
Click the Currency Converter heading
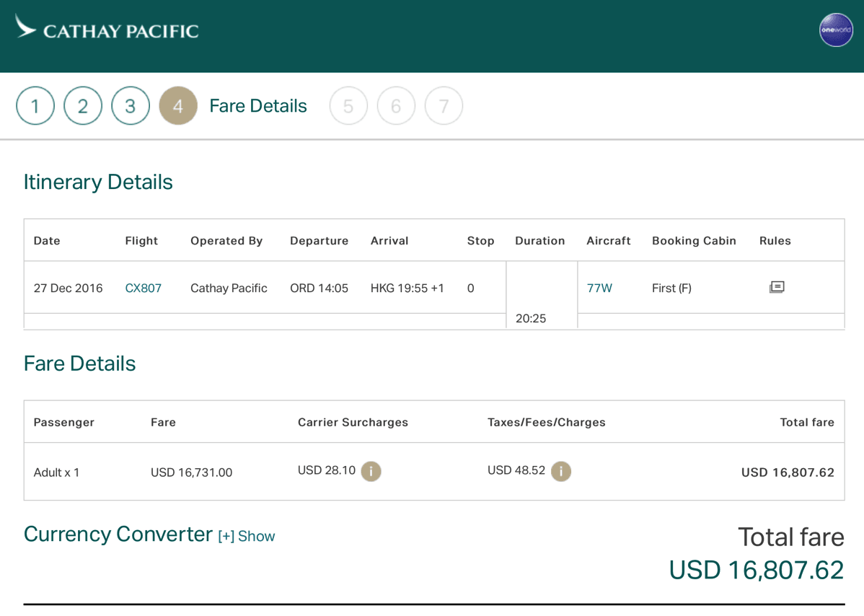point(118,534)
